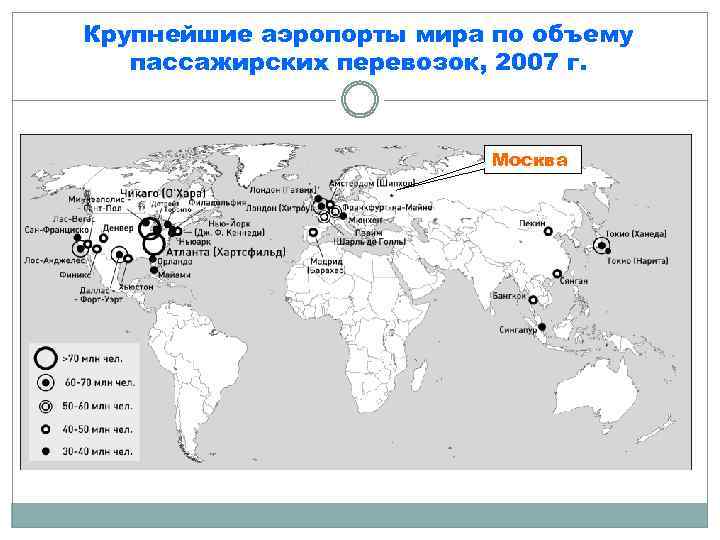Click the 50-60 млн чел. legend text
Viewport: 720px width, 540px height.
[97, 406]
